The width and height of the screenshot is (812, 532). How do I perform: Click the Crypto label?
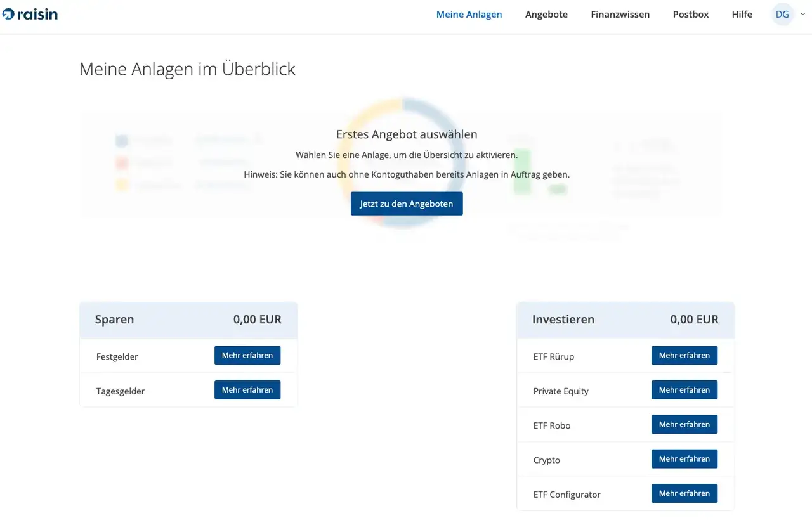point(547,460)
